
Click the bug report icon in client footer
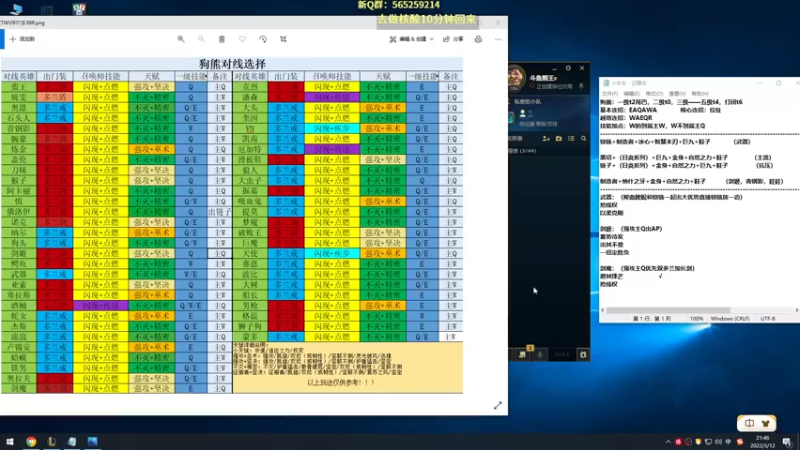583,355
